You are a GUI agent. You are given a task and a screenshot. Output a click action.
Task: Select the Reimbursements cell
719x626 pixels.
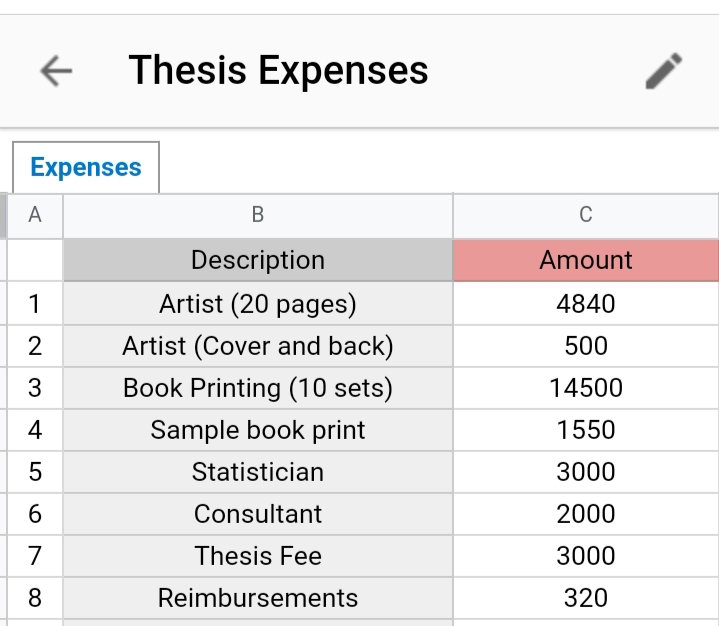pos(258,598)
